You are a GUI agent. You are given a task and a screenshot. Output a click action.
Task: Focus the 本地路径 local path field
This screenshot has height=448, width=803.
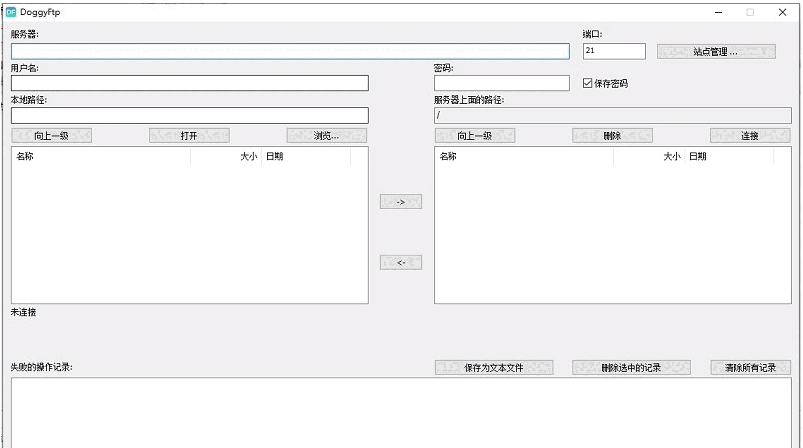189,115
